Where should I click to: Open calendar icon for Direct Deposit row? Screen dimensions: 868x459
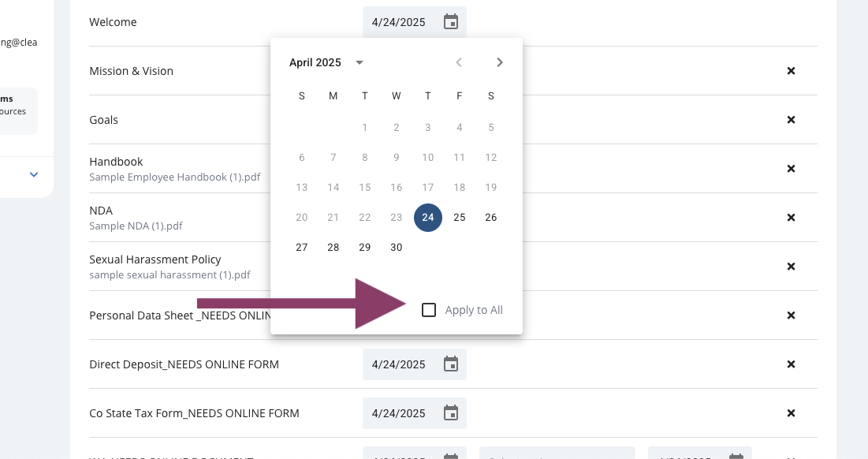point(451,364)
